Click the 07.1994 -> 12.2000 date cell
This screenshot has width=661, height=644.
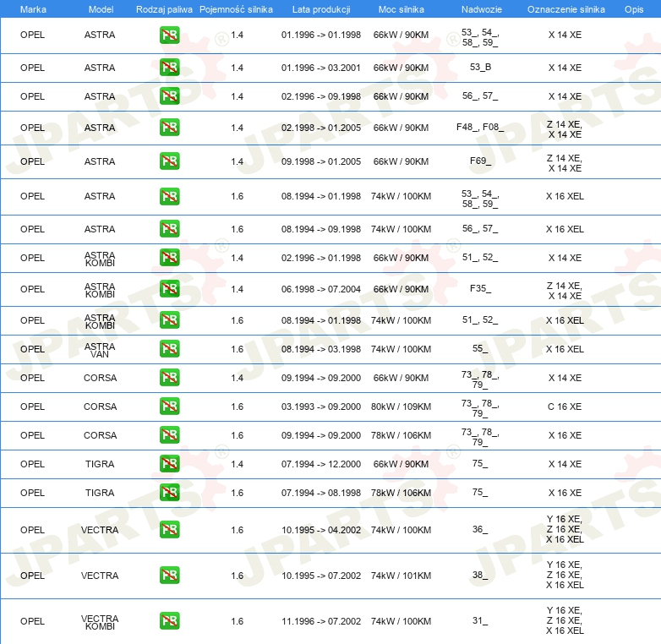point(321,464)
